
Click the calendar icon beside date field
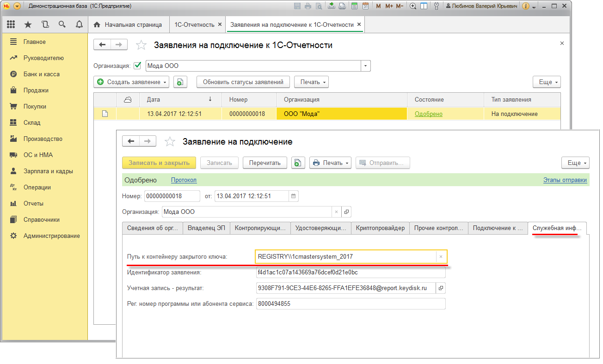tap(293, 196)
